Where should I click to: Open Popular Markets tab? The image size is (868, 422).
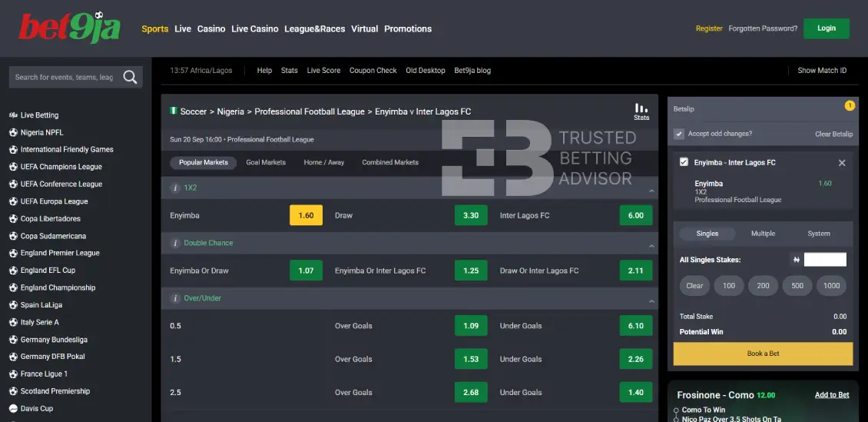tap(203, 162)
